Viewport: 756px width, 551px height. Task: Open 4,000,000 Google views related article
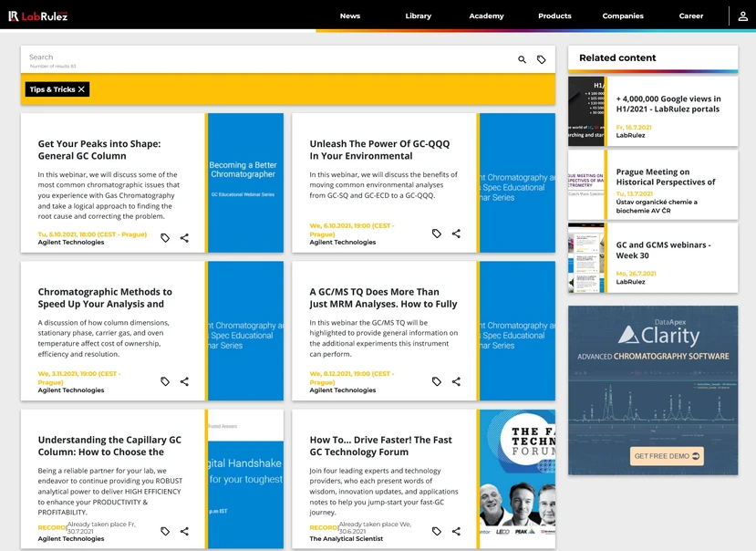pyautogui.click(x=668, y=104)
